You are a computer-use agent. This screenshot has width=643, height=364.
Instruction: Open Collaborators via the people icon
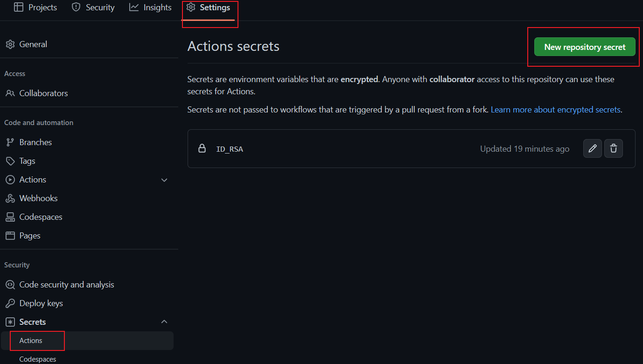[x=10, y=93]
